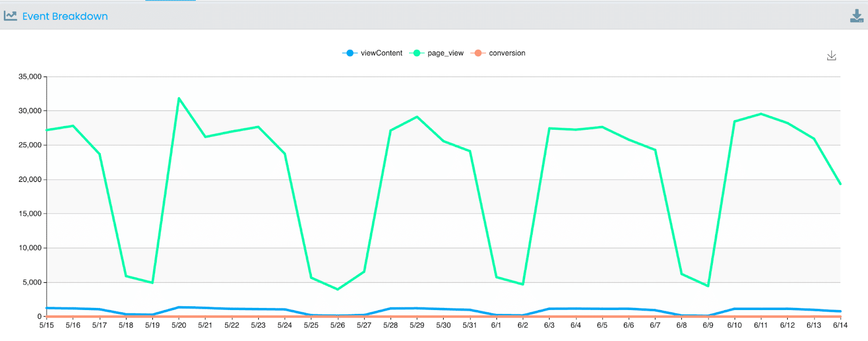The height and width of the screenshot is (341, 868).
Task: Select the page_view dip on 6/9
Action: (708, 286)
